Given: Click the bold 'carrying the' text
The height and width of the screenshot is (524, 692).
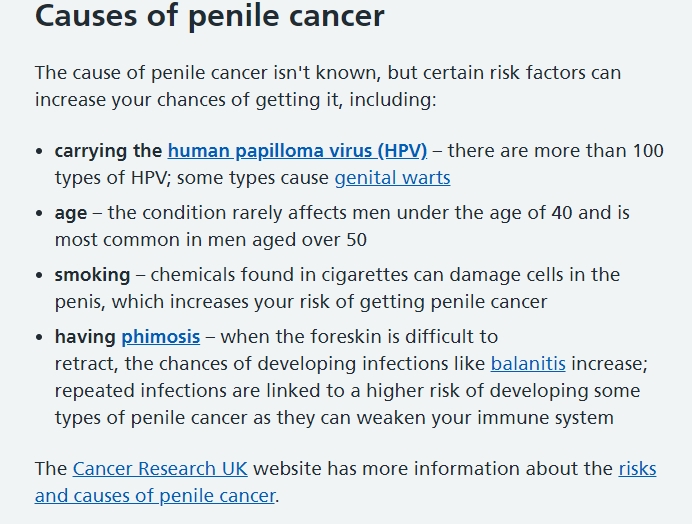Looking at the screenshot, I should pyautogui.click(x=108, y=151).
